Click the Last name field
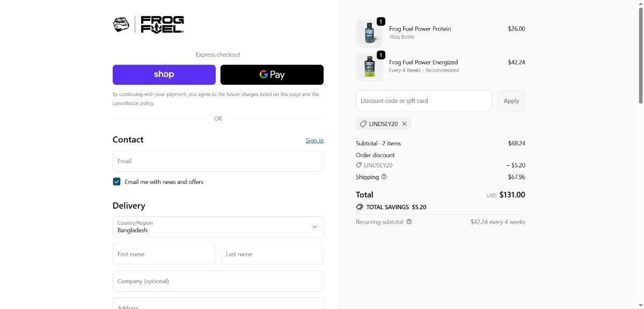 [272, 254]
